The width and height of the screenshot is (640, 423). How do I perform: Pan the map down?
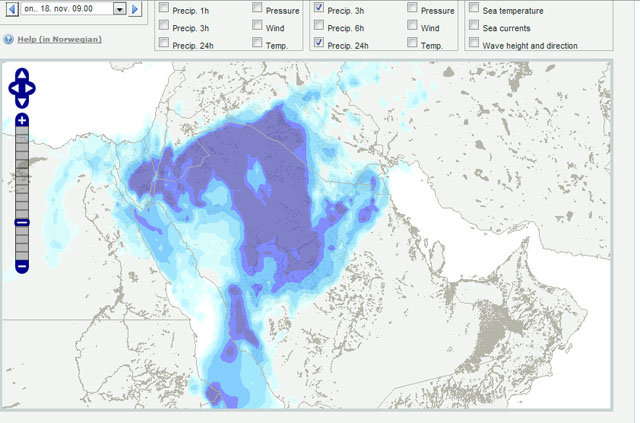22,102
